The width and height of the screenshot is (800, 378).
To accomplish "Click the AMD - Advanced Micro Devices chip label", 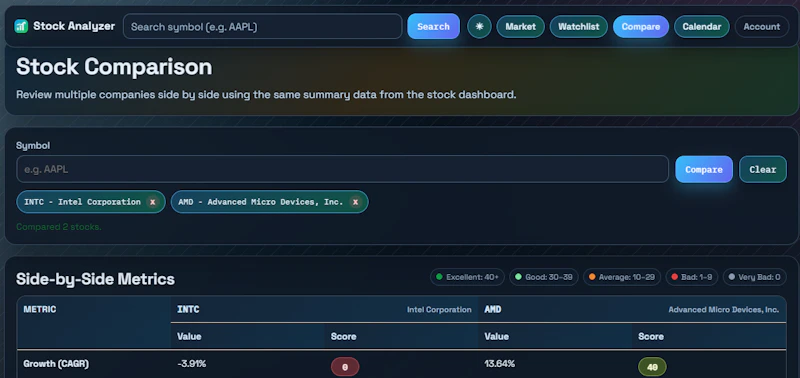I will pos(261,202).
